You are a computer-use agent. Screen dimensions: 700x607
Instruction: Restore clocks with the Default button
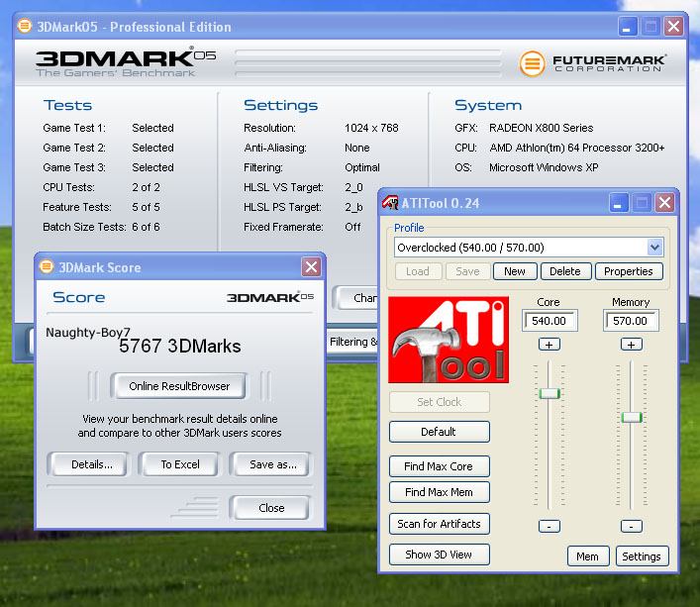(x=440, y=432)
